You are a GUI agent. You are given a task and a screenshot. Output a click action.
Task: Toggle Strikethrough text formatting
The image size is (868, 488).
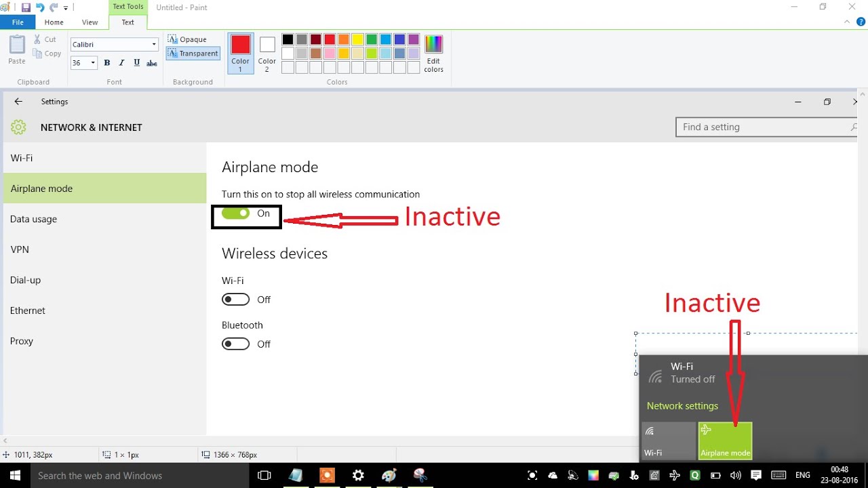152,63
